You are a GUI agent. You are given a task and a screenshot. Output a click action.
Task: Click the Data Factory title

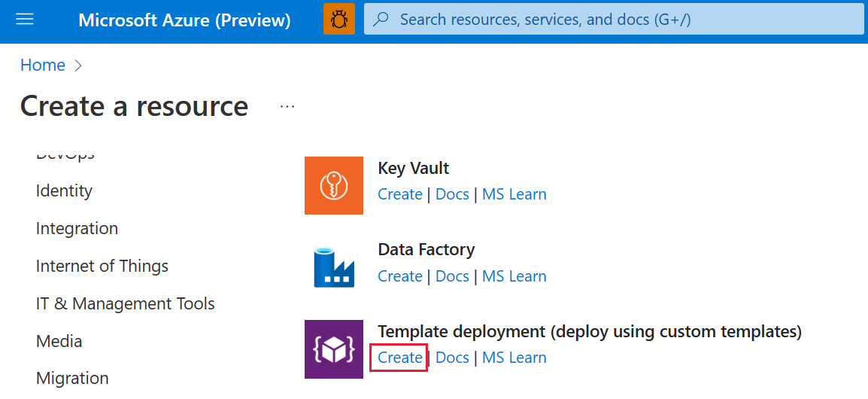pyautogui.click(x=426, y=250)
